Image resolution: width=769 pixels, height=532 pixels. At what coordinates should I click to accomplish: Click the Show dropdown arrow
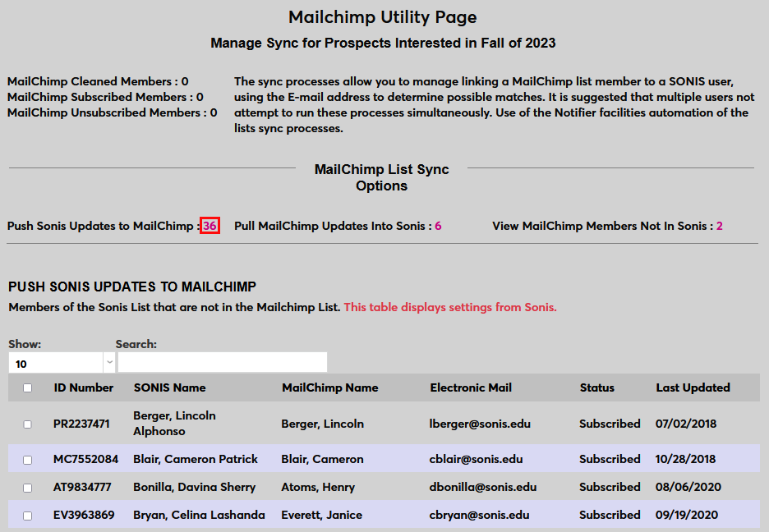(108, 362)
